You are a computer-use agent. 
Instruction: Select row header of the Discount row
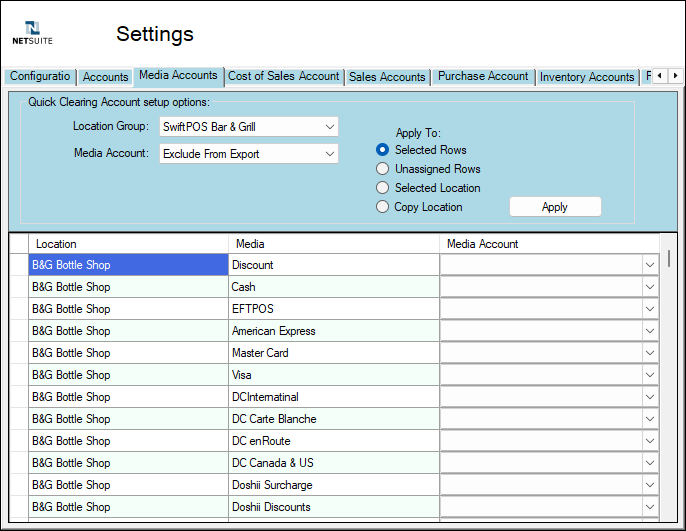pos(19,265)
